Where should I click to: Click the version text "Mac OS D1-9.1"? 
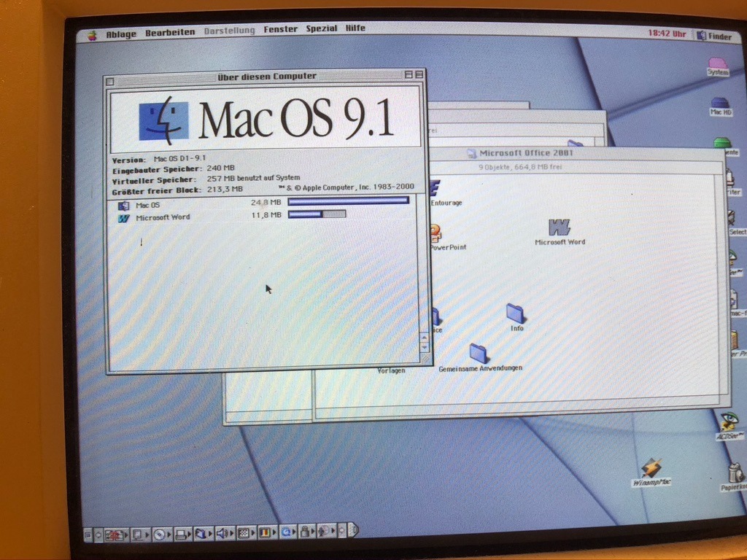tap(179, 158)
